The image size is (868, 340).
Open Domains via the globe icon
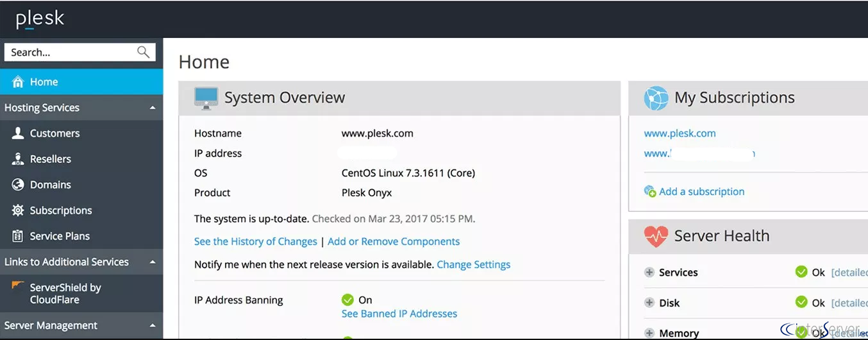pyautogui.click(x=18, y=185)
